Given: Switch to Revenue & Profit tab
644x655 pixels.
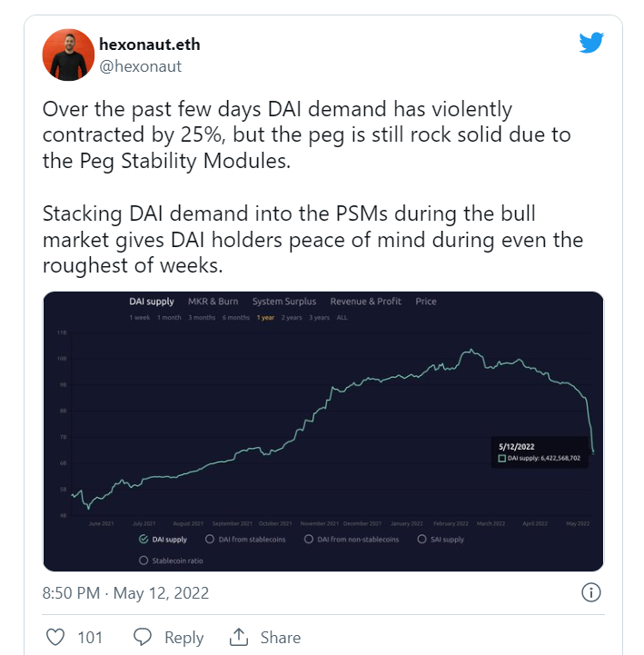Looking at the screenshot, I should (x=365, y=302).
